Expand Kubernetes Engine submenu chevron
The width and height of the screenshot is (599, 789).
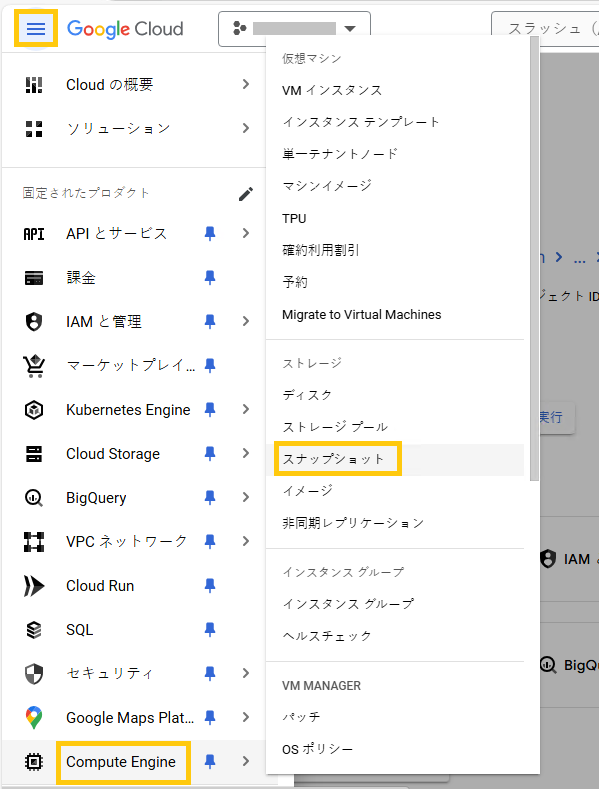coord(246,409)
